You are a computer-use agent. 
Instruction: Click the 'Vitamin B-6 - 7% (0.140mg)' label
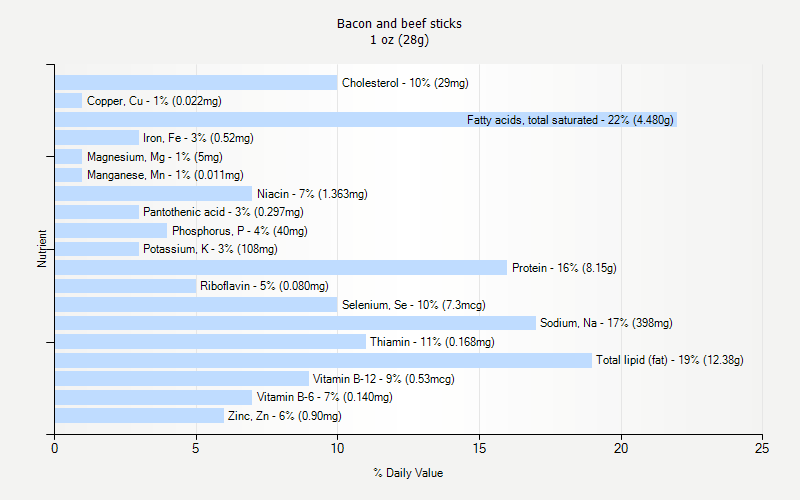point(324,397)
